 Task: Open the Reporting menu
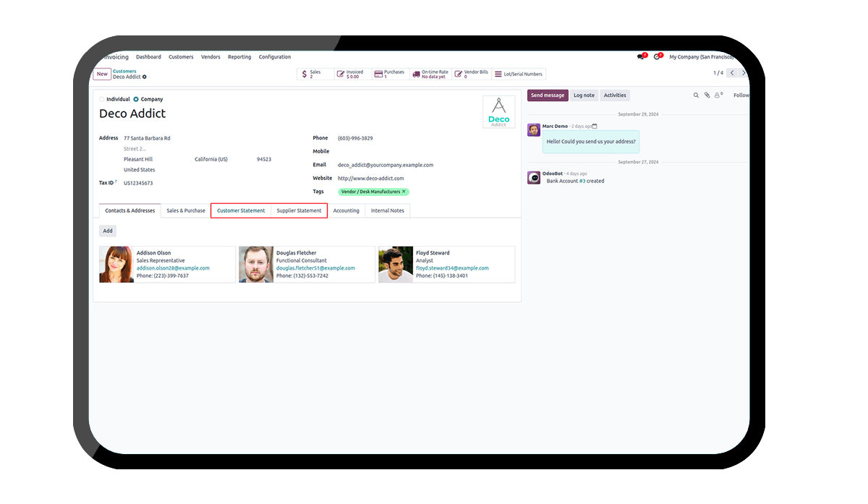239,57
